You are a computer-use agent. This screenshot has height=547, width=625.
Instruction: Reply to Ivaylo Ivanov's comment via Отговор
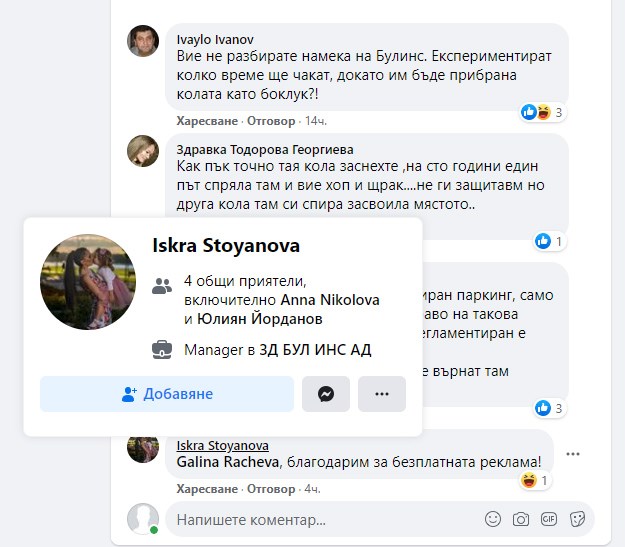coord(271,121)
